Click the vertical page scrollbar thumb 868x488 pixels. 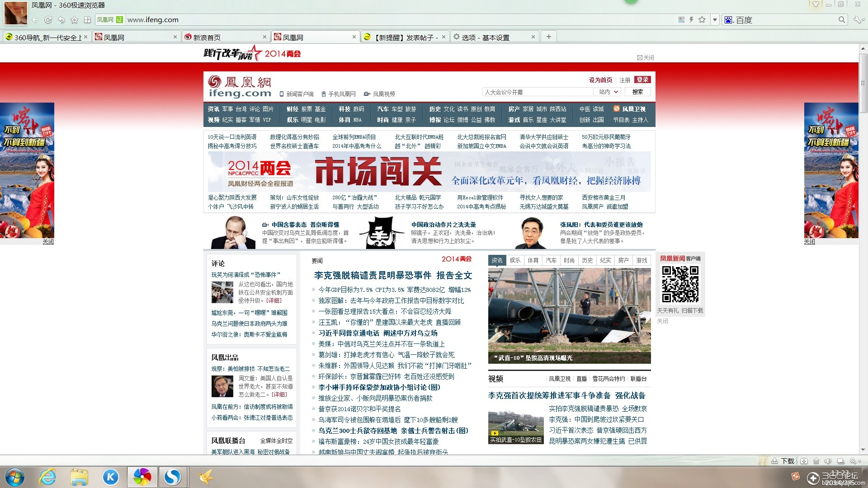[863, 84]
